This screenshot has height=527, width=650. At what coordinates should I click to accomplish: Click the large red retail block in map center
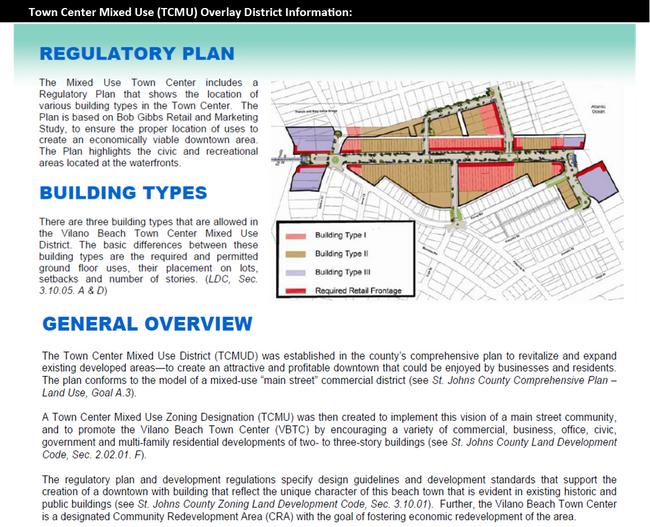pos(484,180)
